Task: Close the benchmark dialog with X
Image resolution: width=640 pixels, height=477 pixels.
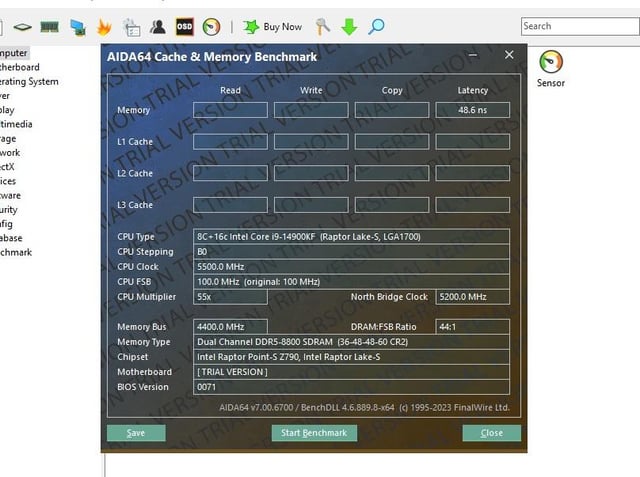Action: [509, 55]
